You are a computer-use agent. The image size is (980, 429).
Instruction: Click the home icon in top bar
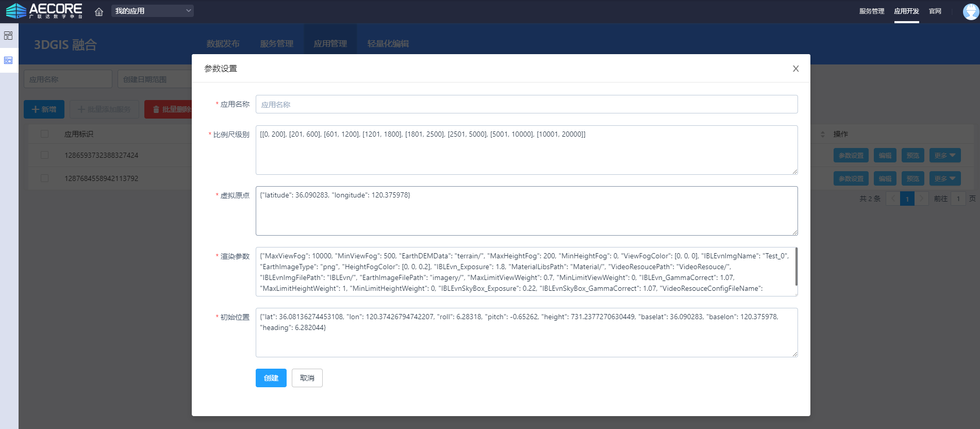pyautogui.click(x=99, y=11)
